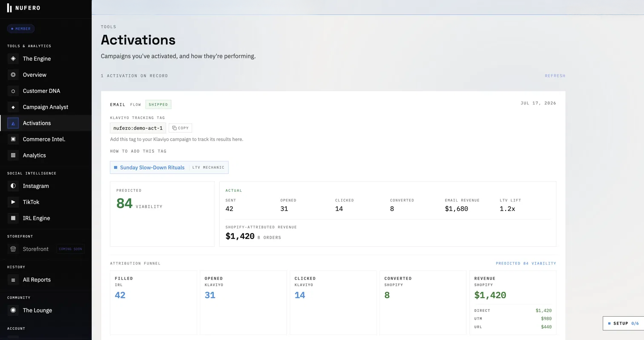Screen dimensions: 644x340
Task: Click the Nufero logo icon
Action: tap(9, 8)
